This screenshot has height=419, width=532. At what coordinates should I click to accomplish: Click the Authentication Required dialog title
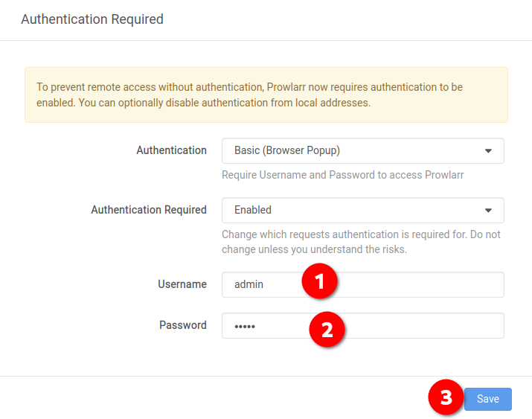click(x=92, y=19)
